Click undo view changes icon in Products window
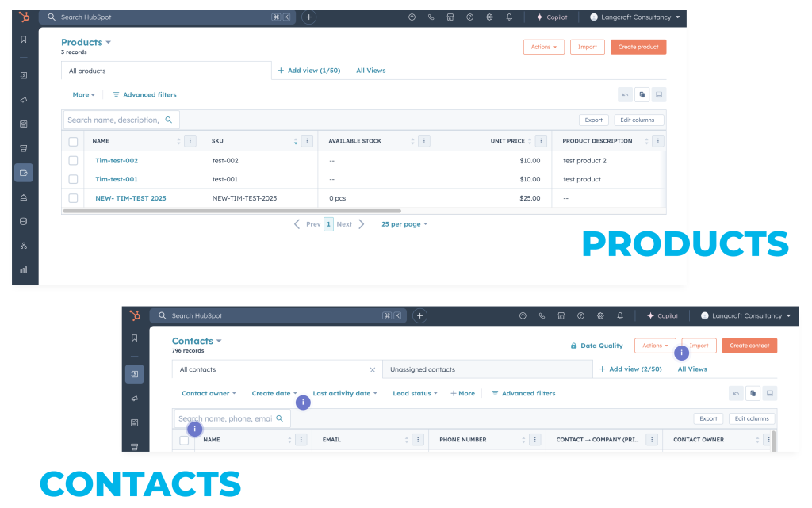 [625, 94]
